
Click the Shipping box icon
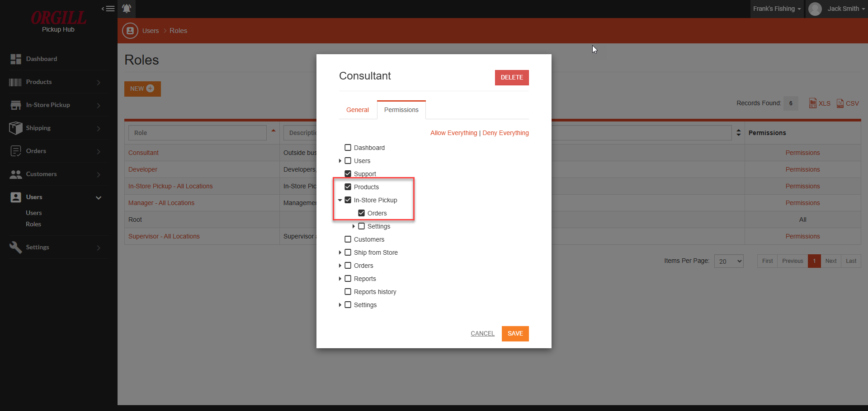click(x=16, y=128)
